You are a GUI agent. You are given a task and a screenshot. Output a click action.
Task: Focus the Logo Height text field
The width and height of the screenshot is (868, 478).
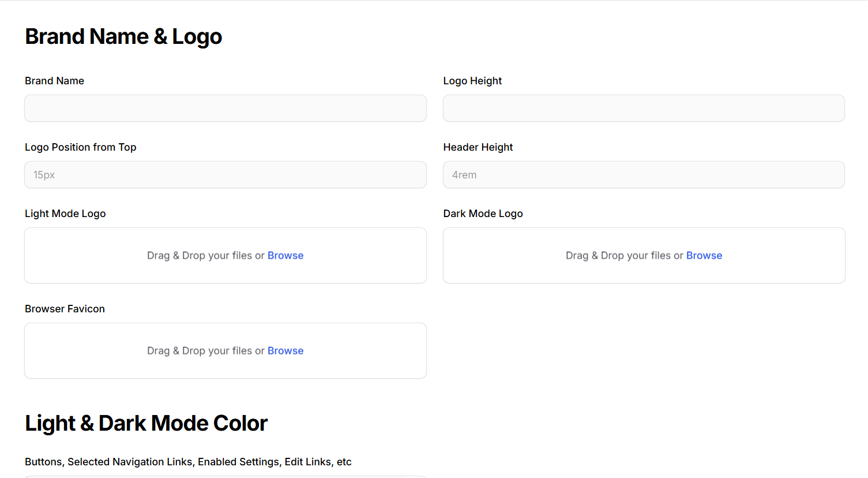click(643, 109)
